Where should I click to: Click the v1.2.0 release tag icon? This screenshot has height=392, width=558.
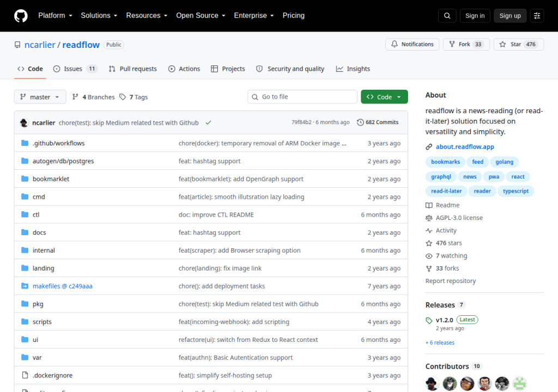(429, 321)
